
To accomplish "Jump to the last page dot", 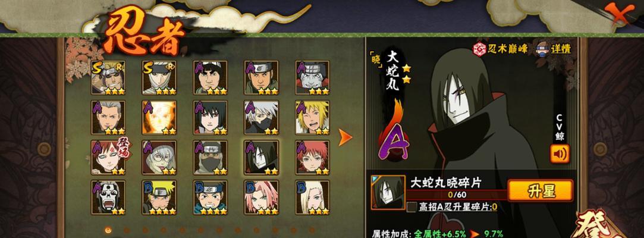I will tap(312, 230).
